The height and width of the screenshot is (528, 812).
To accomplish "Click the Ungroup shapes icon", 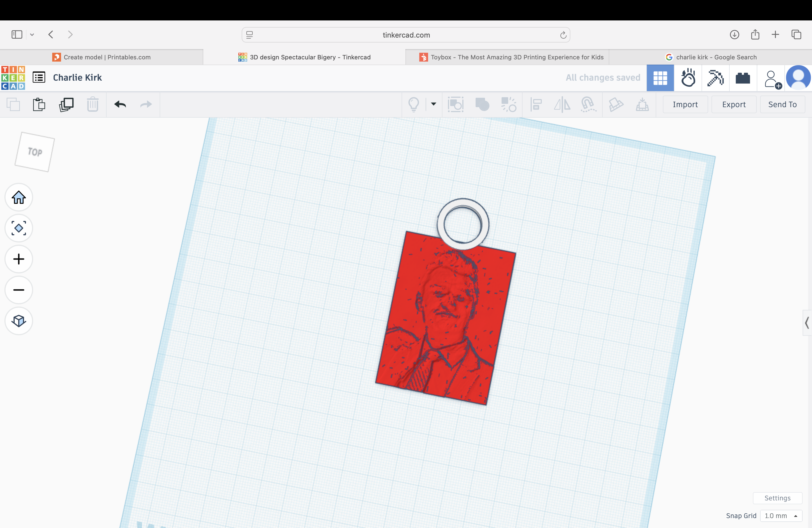I will (x=509, y=104).
